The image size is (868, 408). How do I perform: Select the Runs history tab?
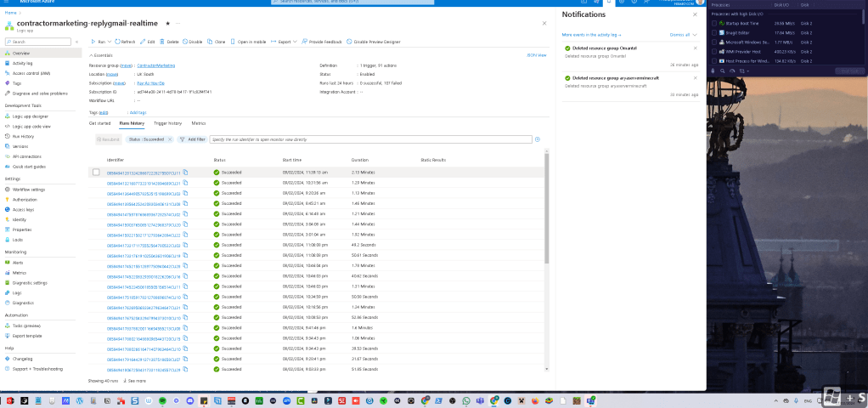132,123
